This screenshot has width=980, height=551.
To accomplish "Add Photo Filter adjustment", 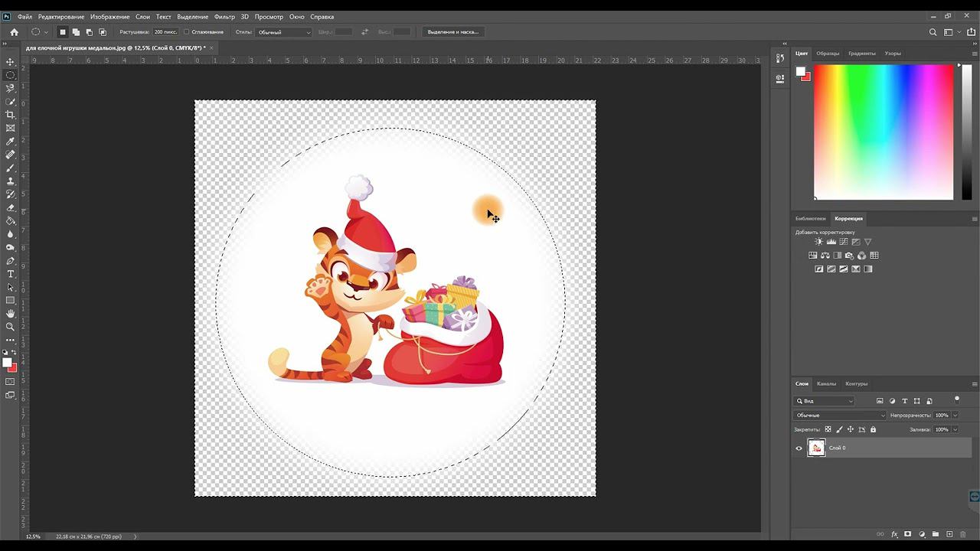I will click(850, 256).
